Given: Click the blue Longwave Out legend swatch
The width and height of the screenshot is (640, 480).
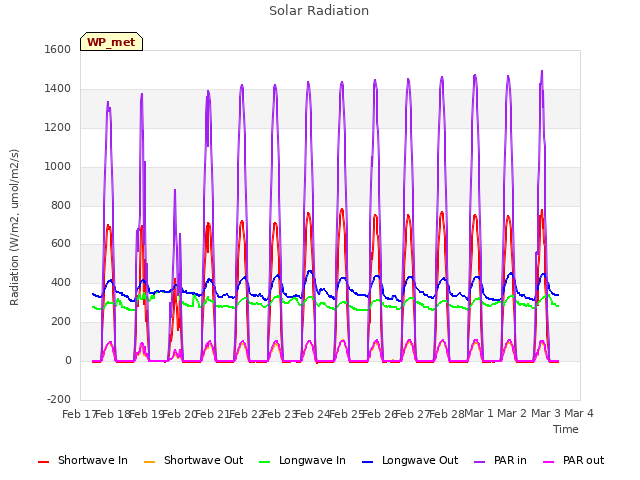Looking at the screenshot, I should (x=367, y=462).
